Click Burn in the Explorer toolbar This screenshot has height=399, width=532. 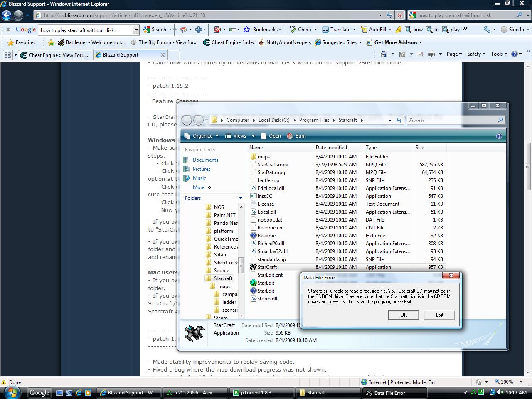click(x=296, y=136)
